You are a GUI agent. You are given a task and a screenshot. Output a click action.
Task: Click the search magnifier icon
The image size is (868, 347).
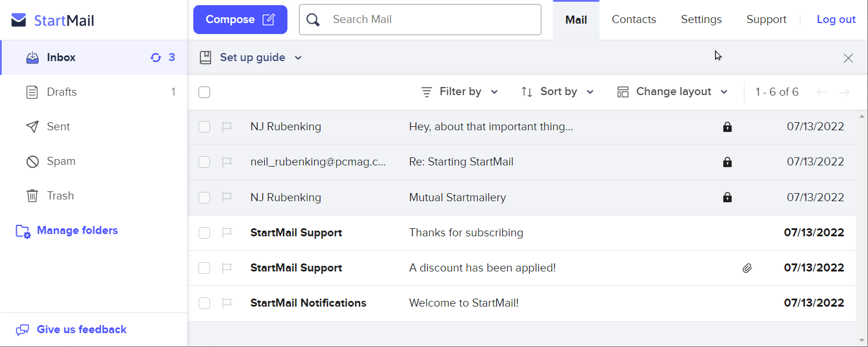click(313, 19)
